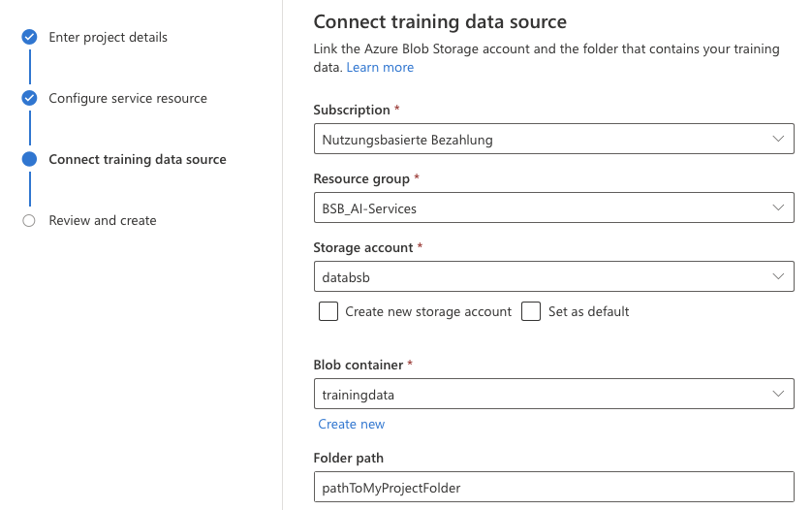Viewport: 812px width, 510px height.
Task: Tick the Set as default checkbox
Action: point(531,311)
